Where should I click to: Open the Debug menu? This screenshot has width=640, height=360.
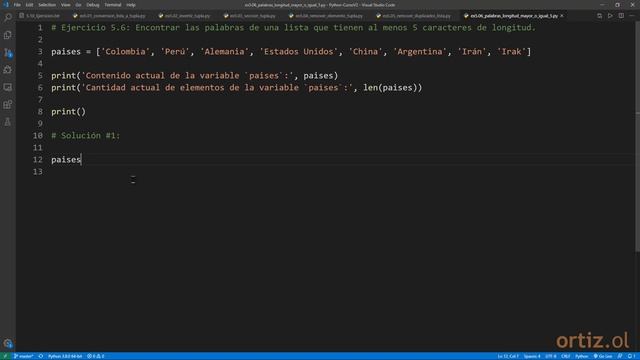point(93,5)
